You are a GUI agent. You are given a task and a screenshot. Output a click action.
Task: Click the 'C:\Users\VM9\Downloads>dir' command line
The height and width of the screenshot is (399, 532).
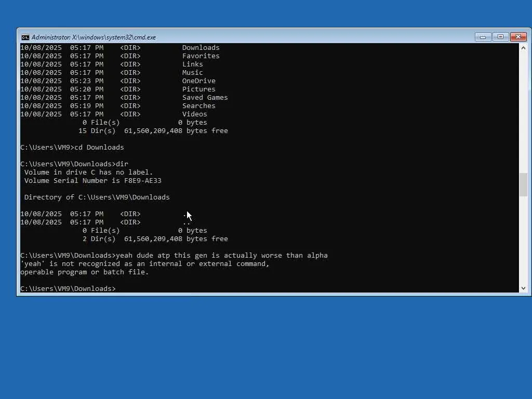point(74,164)
